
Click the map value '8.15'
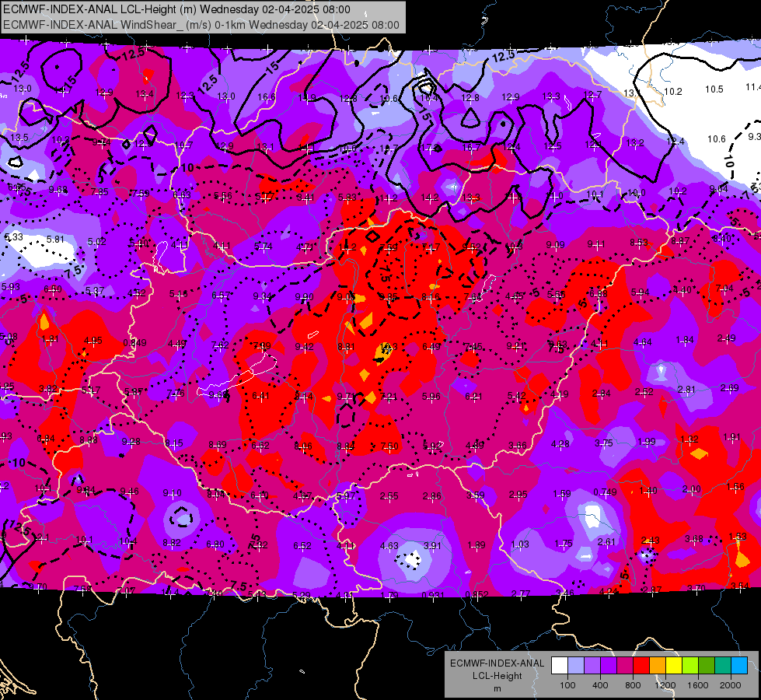point(174,443)
